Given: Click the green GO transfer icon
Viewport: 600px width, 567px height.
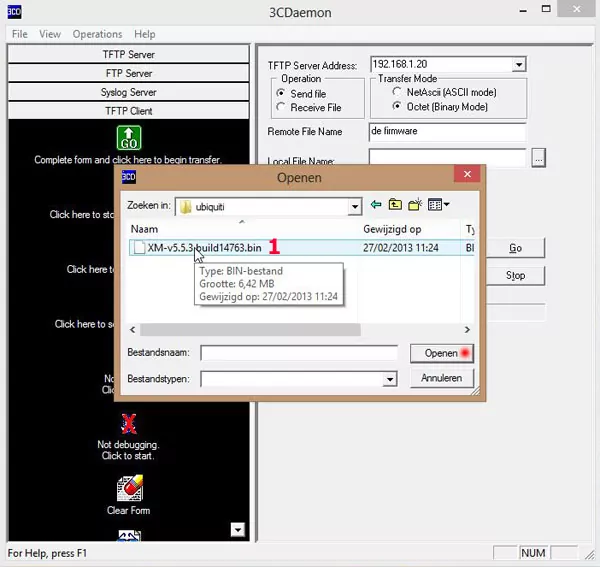Looking at the screenshot, I should [129, 138].
